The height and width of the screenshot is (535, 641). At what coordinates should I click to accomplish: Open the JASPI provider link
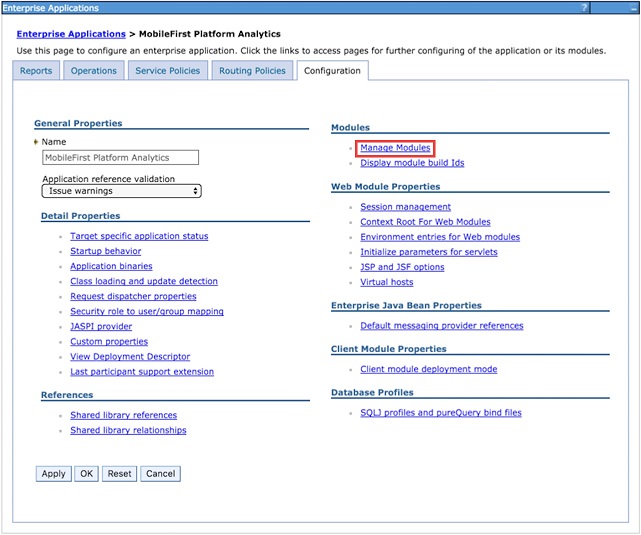click(x=101, y=327)
